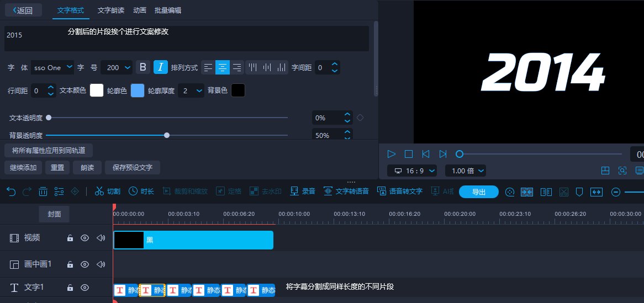
Task: Open the 时长 duration tool
Action: [141, 191]
